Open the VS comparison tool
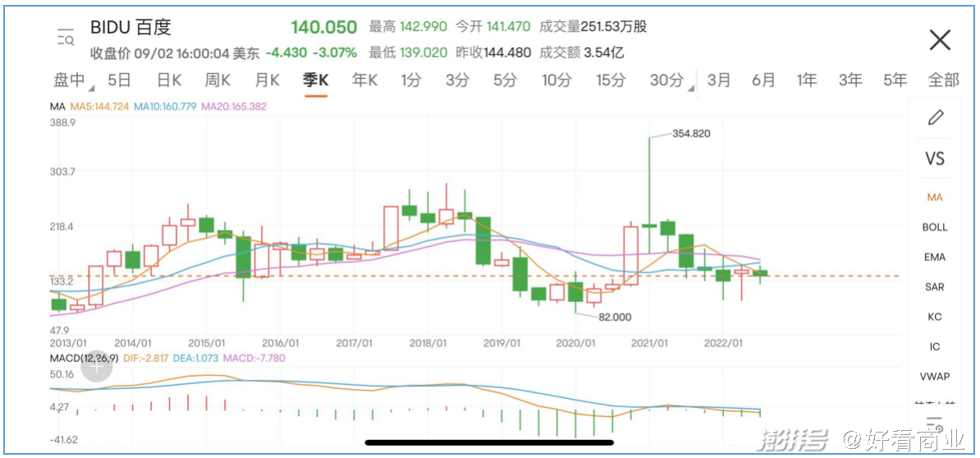The width and height of the screenshot is (980, 458). coord(934,158)
